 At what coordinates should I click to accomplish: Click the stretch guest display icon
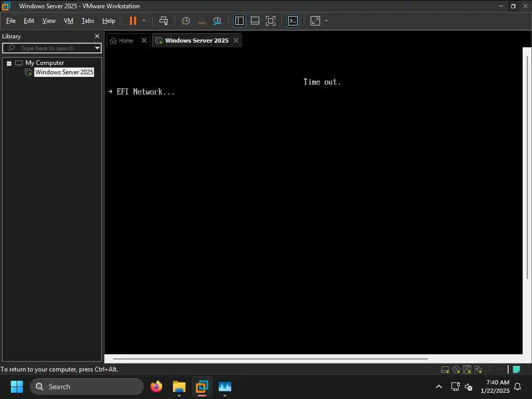pyautogui.click(x=315, y=21)
